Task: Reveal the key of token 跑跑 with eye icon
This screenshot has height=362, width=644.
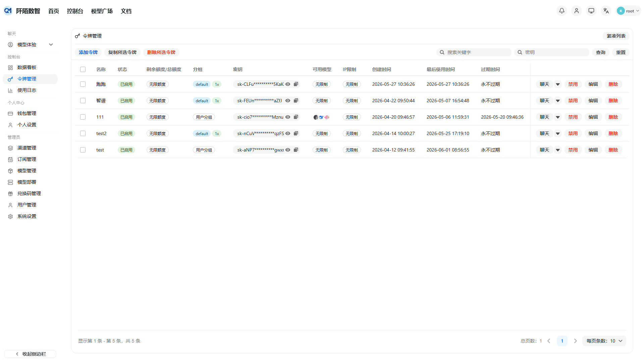Action: pos(288,84)
